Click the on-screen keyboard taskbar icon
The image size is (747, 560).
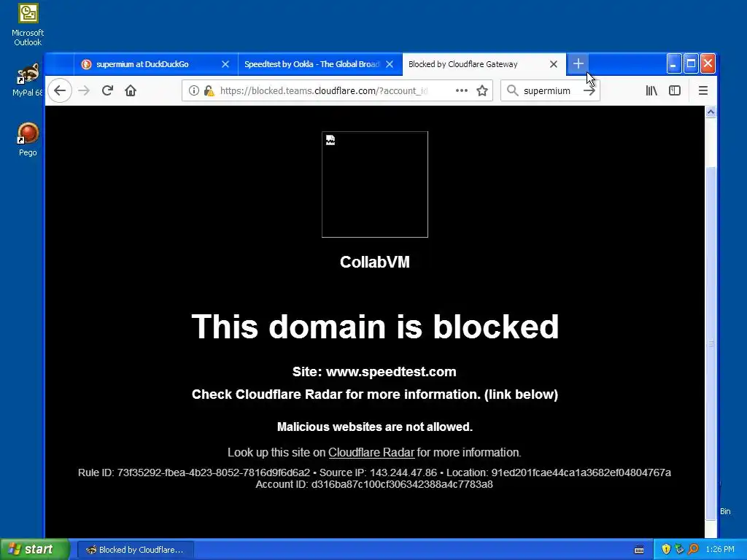[x=639, y=550]
